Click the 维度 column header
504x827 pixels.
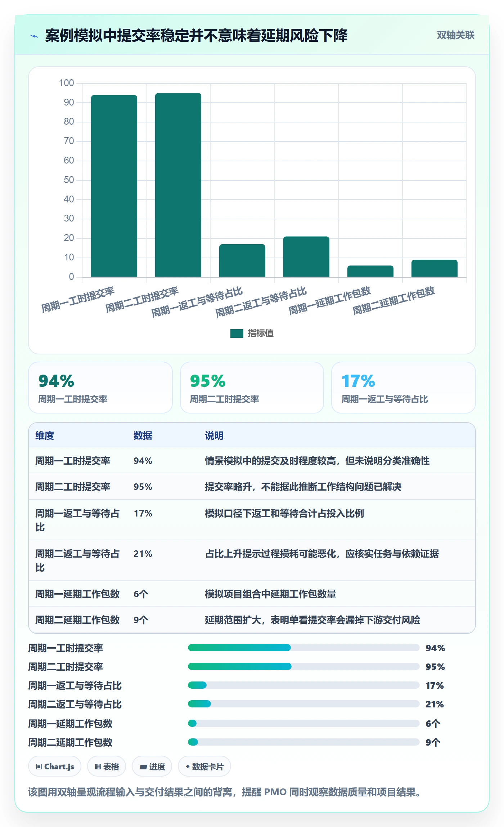45,435
